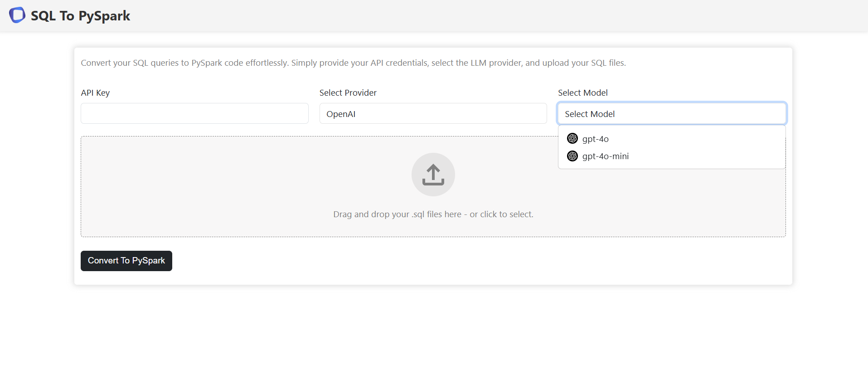Click the OpenAI icon beside gpt-4o
The width and height of the screenshot is (868, 365).
pyautogui.click(x=572, y=138)
